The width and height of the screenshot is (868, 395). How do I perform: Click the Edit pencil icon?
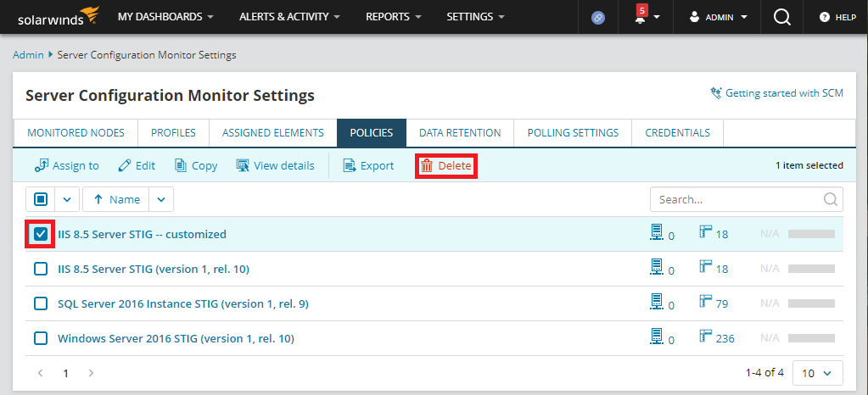pos(125,165)
